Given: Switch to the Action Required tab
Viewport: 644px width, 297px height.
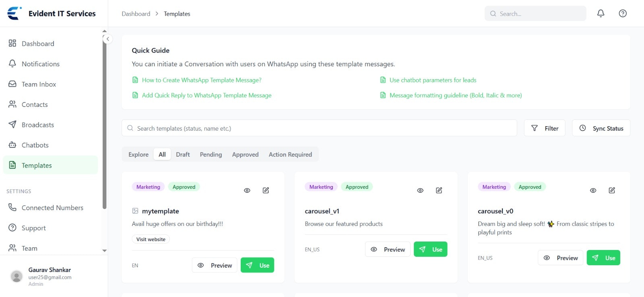Looking at the screenshot, I should point(290,155).
